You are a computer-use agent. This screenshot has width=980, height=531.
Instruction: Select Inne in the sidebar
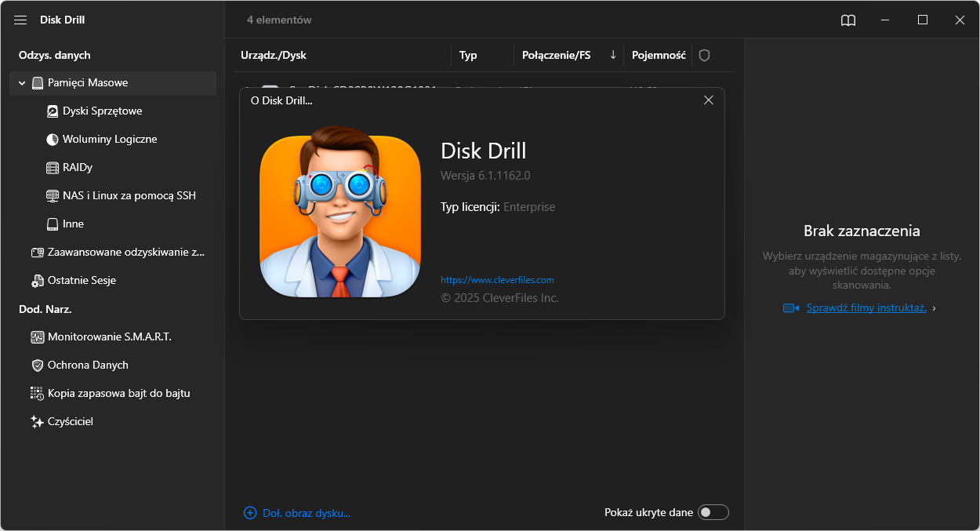(x=73, y=224)
